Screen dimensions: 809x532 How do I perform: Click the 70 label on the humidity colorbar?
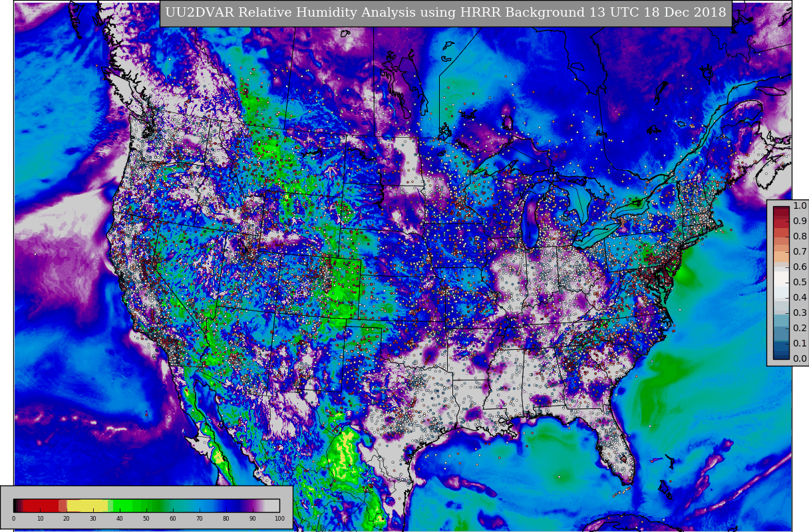pos(200,519)
